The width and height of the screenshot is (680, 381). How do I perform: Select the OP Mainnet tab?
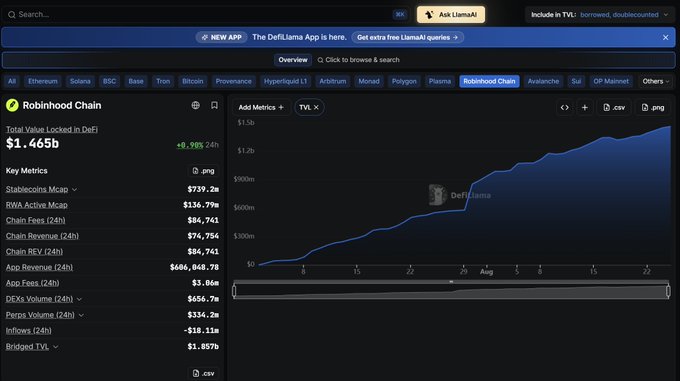611,81
